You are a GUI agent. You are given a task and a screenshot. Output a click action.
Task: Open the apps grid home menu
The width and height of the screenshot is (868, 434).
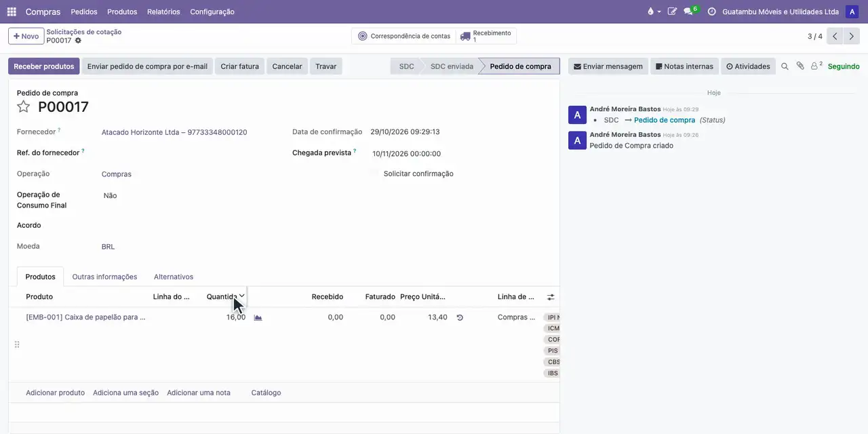coord(12,12)
